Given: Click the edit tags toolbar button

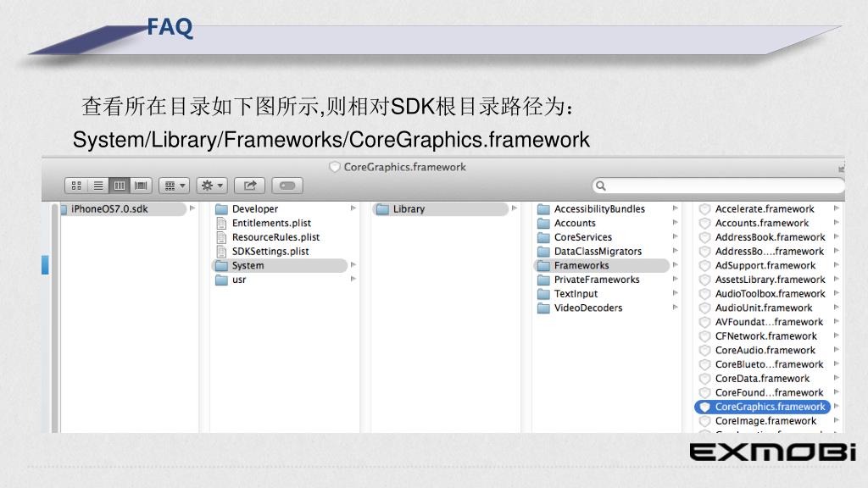Looking at the screenshot, I should click(287, 186).
